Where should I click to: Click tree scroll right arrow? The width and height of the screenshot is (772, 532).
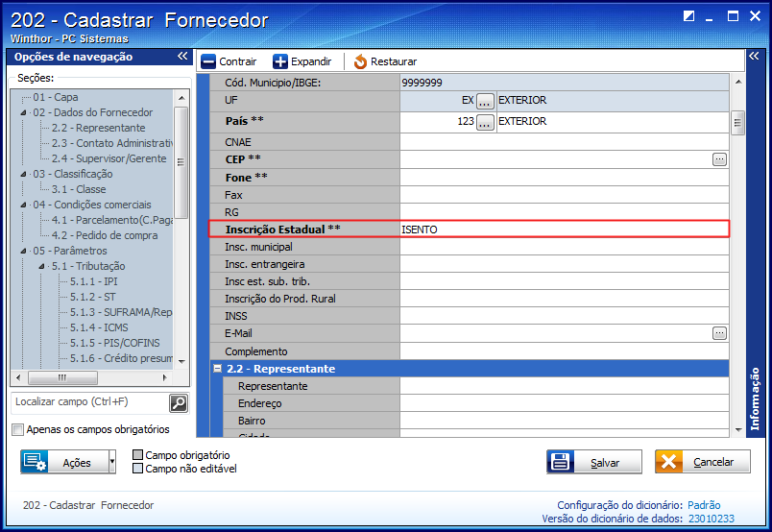click(165, 377)
